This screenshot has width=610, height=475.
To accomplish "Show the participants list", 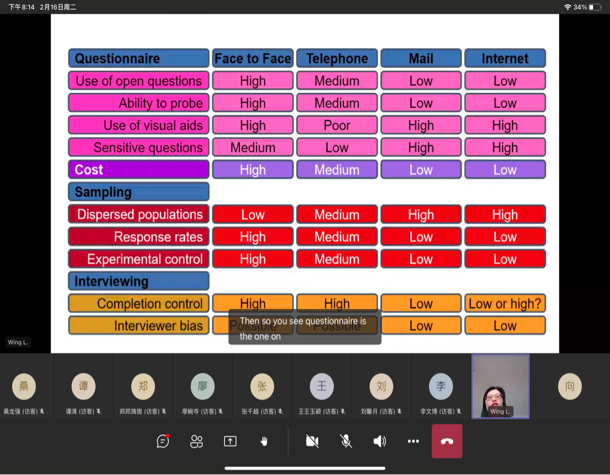I will 196,441.
